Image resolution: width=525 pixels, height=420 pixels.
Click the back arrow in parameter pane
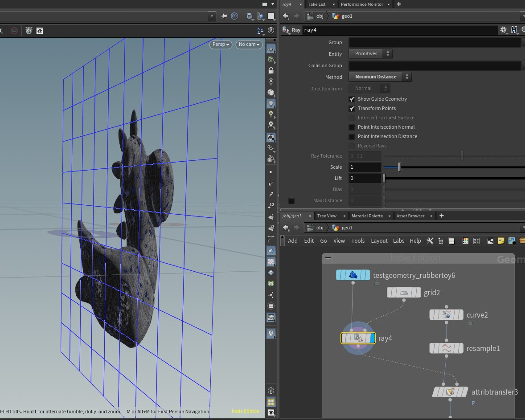(286, 16)
